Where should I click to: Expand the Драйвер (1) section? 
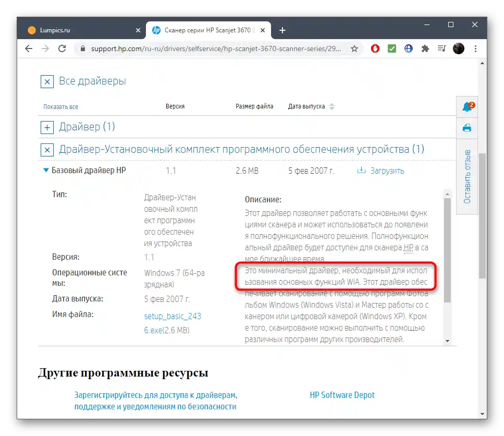pyautogui.click(x=47, y=128)
